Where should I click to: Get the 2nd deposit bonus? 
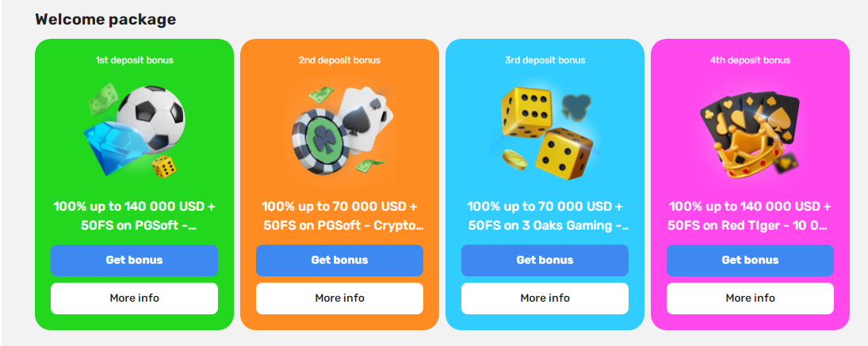pos(339,260)
